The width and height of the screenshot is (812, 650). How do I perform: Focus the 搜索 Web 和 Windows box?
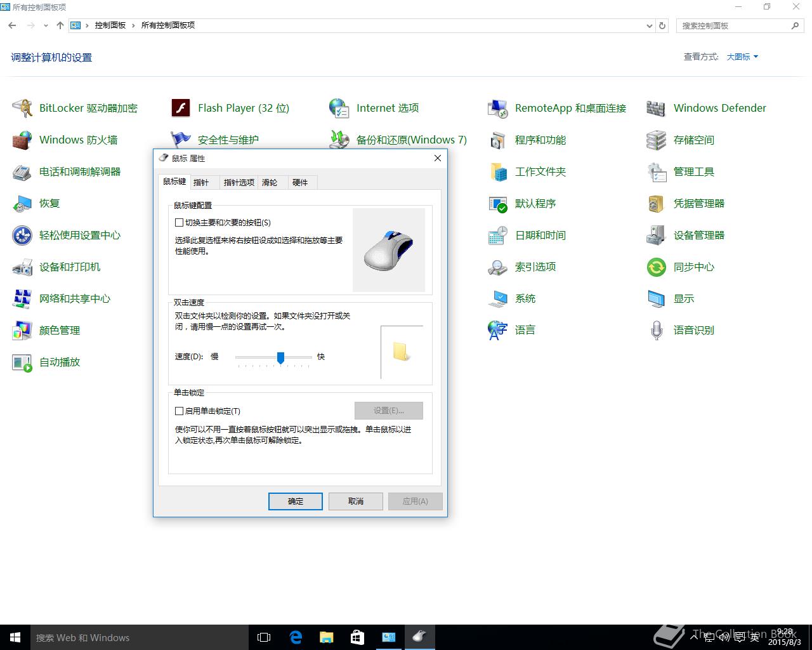pos(140,637)
